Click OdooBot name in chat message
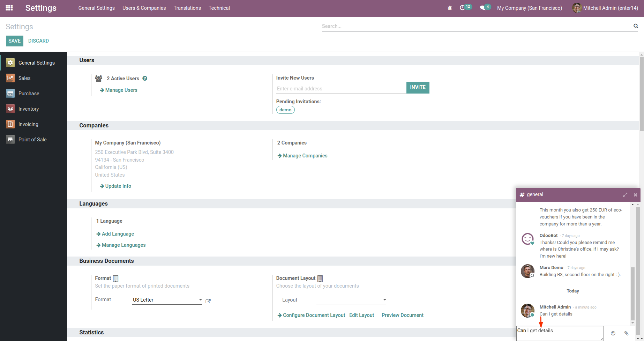This screenshot has height=341, width=644. pos(548,236)
